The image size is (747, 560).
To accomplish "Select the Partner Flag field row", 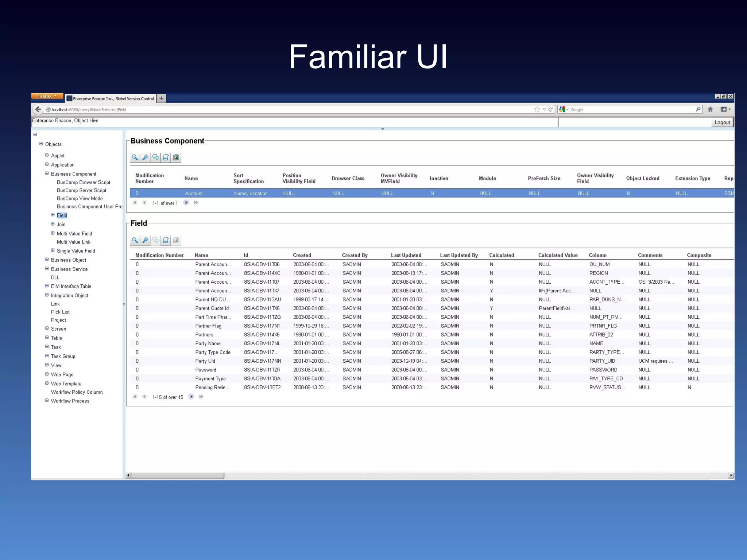I will [x=432, y=326].
